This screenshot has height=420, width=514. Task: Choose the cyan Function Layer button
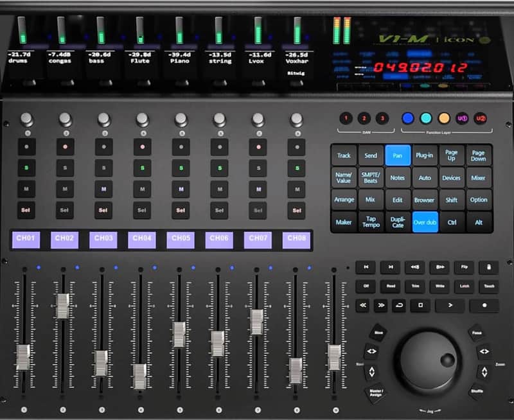(x=426, y=118)
